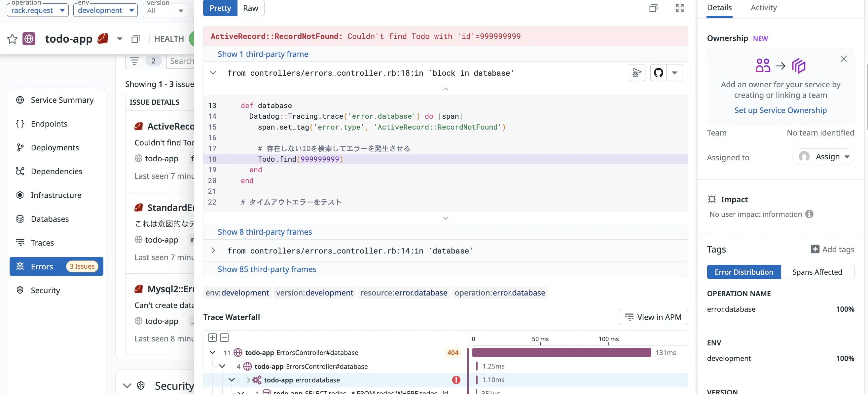Click Show 85 third-party frames

coord(267,269)
